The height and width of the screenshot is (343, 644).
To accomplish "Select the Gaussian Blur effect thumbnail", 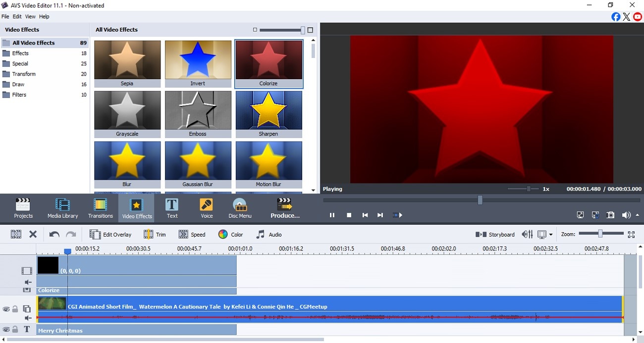I will click(198, 165).
